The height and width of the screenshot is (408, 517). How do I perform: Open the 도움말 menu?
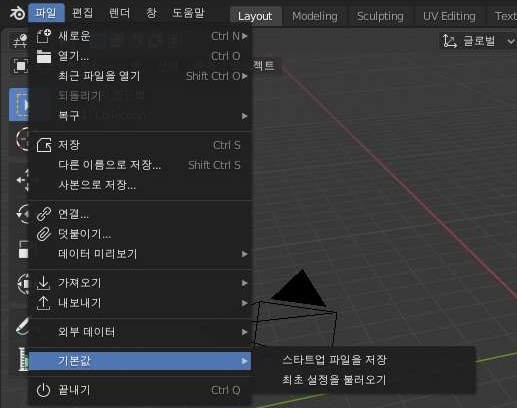(x=188, y=13)
